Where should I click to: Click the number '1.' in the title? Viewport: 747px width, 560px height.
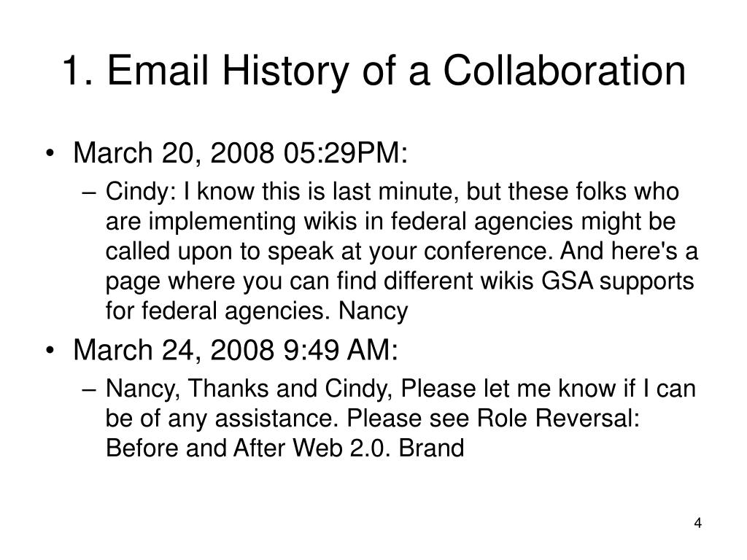click(x=77, y=71)
